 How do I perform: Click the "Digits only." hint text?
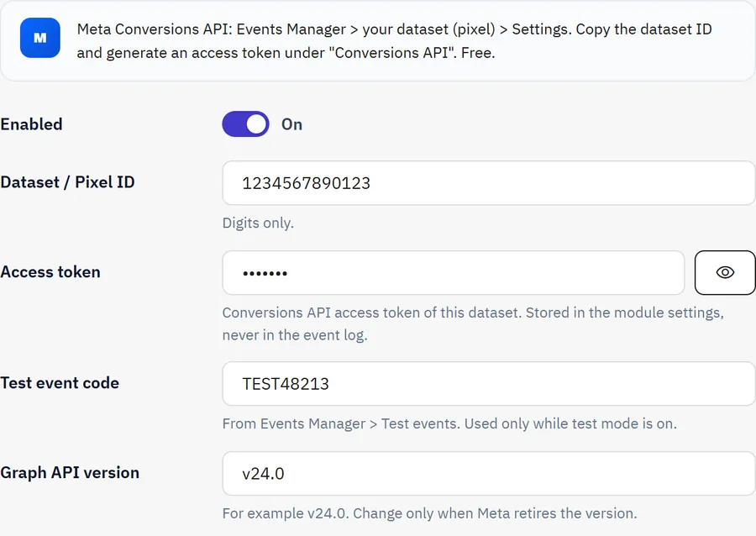coord(258,223)
